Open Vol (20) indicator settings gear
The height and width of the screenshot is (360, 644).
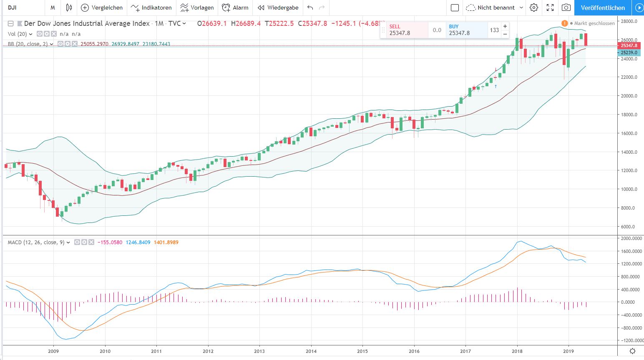tap(47, 34)
